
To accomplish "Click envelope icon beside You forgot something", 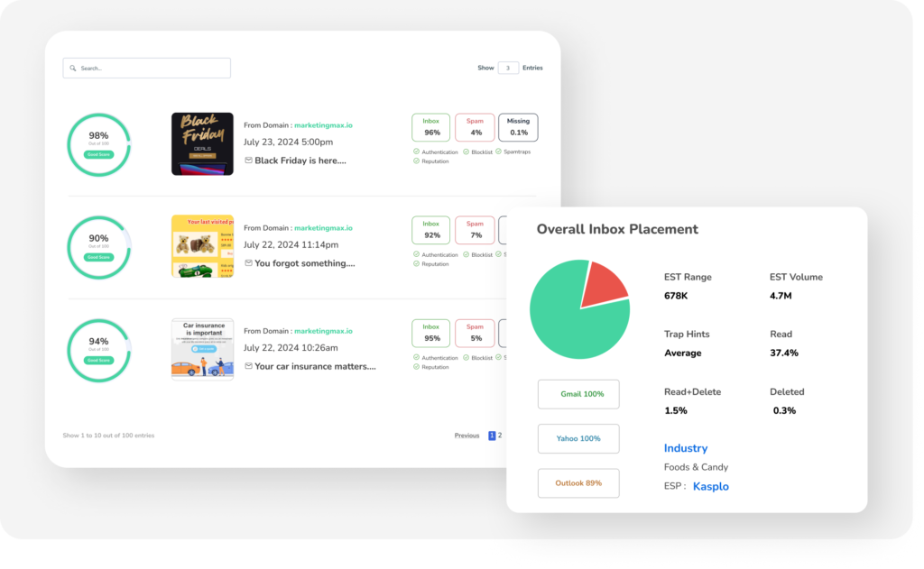I will (x=248, y=263).
